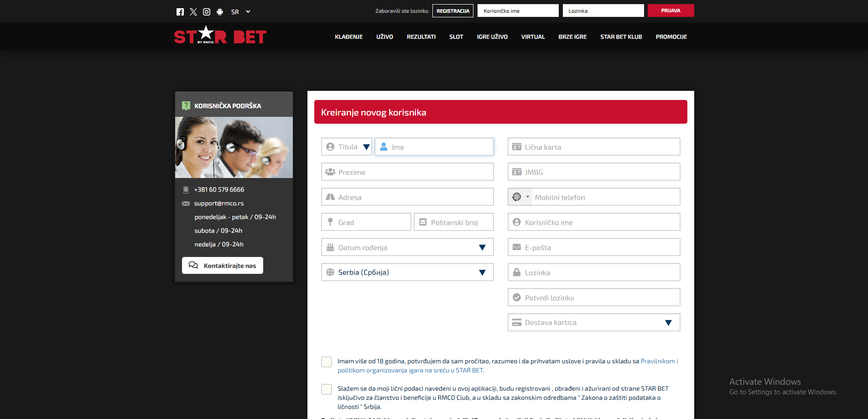Click the envelope icon in Poštanski broj field
The width and height of the screenshot is (868, 419).
point(423,222)
